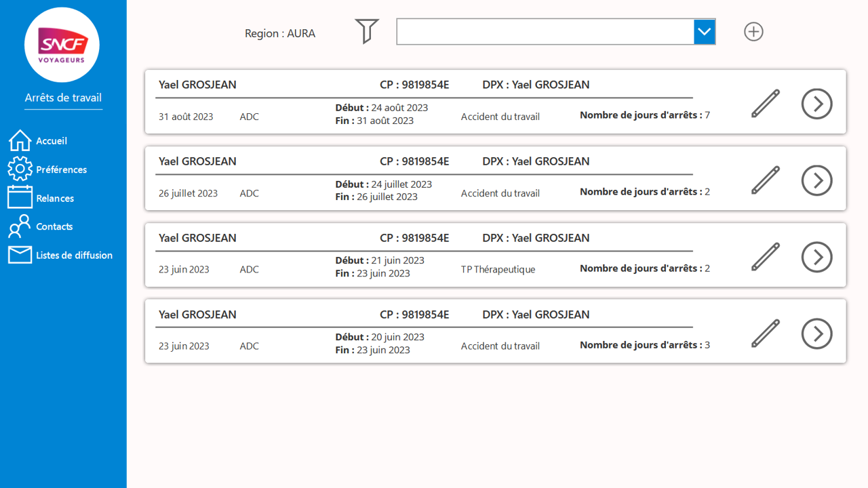Open details arrow for 20 juin 2023 record
This screenshot has height=488, width=868.
point(816,333)
